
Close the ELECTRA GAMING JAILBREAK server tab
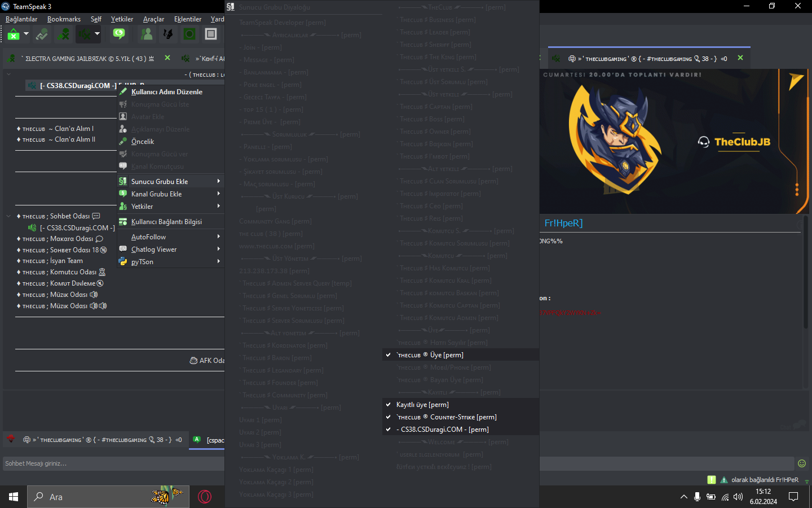pos(167,58)
